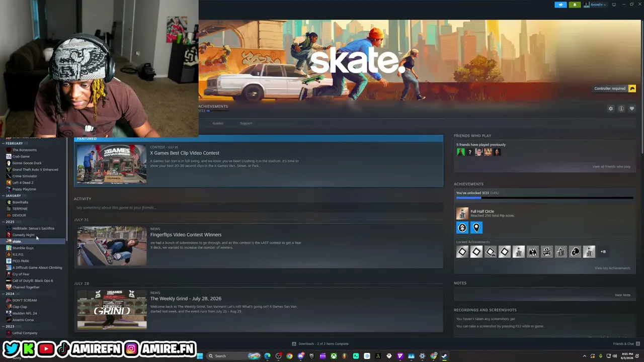The image size is (644, 362).
Task: Click the Windows Start button
Action: coord(200,356)
